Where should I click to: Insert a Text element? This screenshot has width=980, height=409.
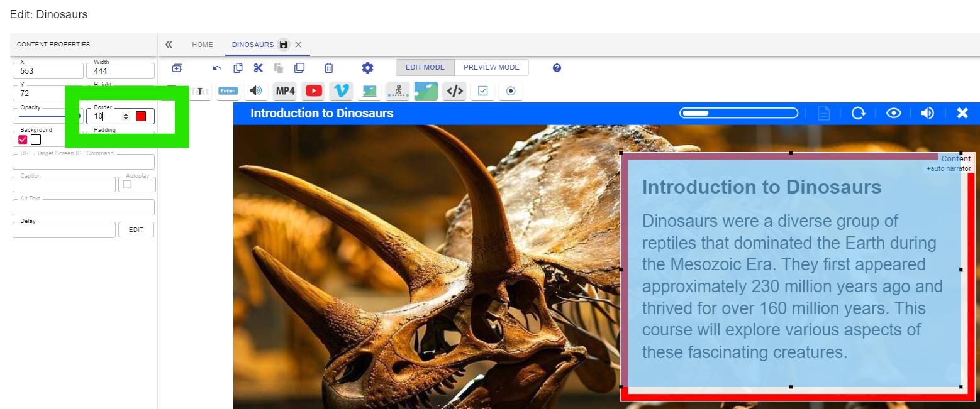pyautogui.click(x=199, y=91)
